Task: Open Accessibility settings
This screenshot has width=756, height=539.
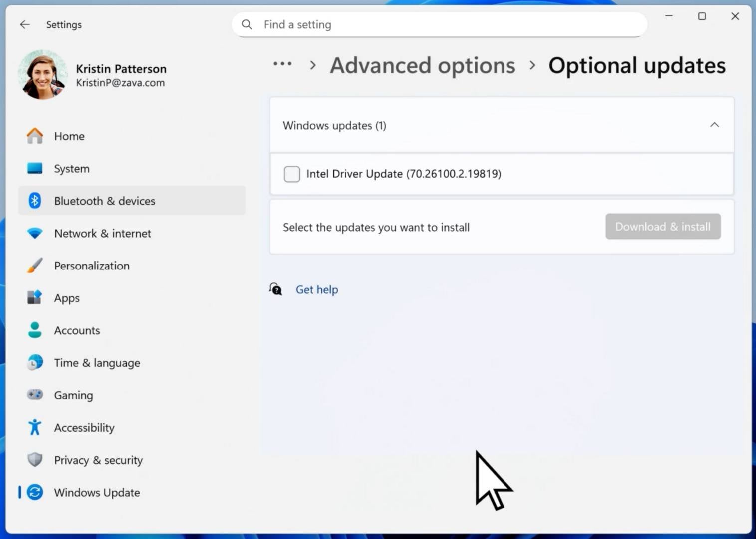Action: click(132, 427)
